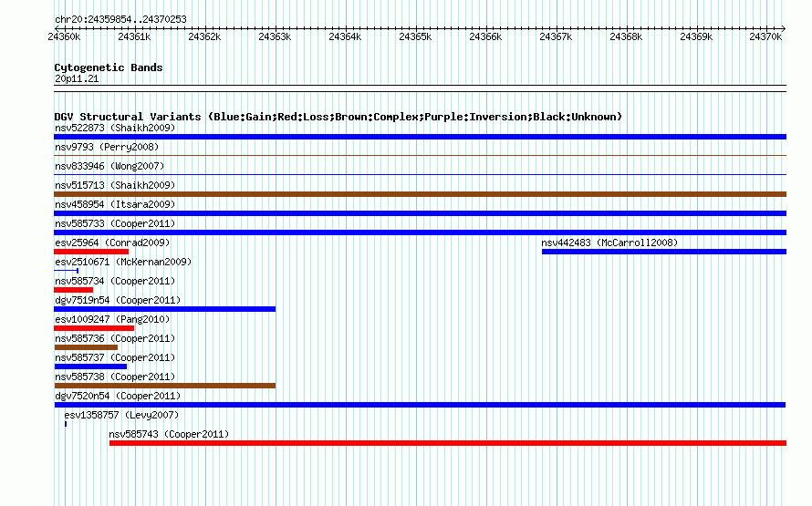The height and width of the screenshot is (506, 812).
Task: Open the nsv585734 (Cooper2011) label
Action: (x=115, y=281)
